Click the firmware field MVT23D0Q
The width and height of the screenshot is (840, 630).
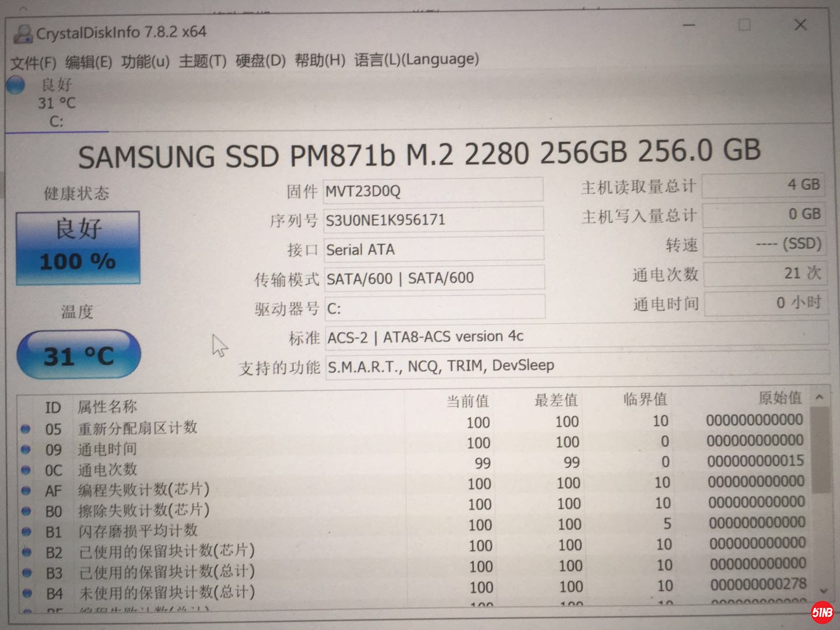(433, 191)
